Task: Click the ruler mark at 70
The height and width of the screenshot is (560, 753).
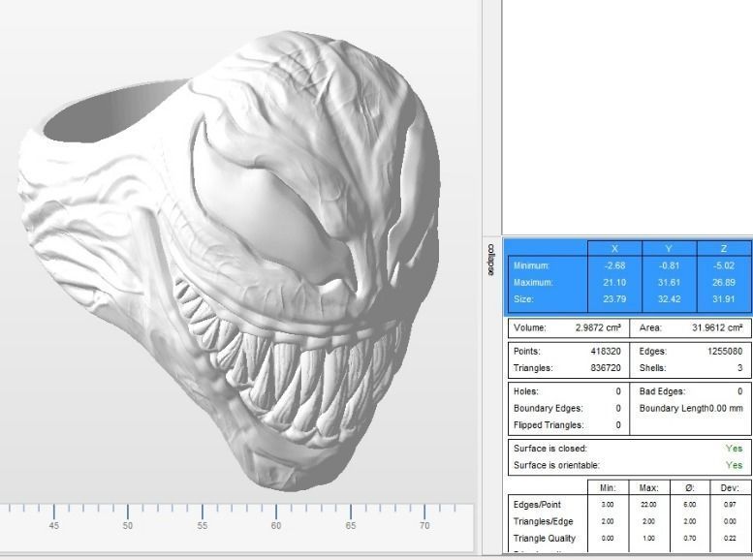Action: pyautogui.click(x=424, y=525)
